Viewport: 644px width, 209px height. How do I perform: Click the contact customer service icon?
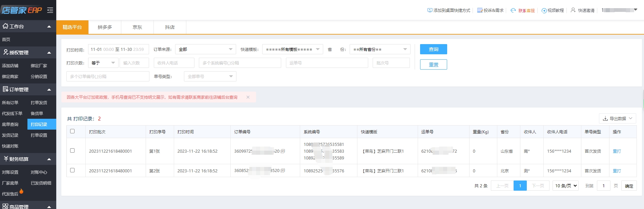(x=513, y=10)
